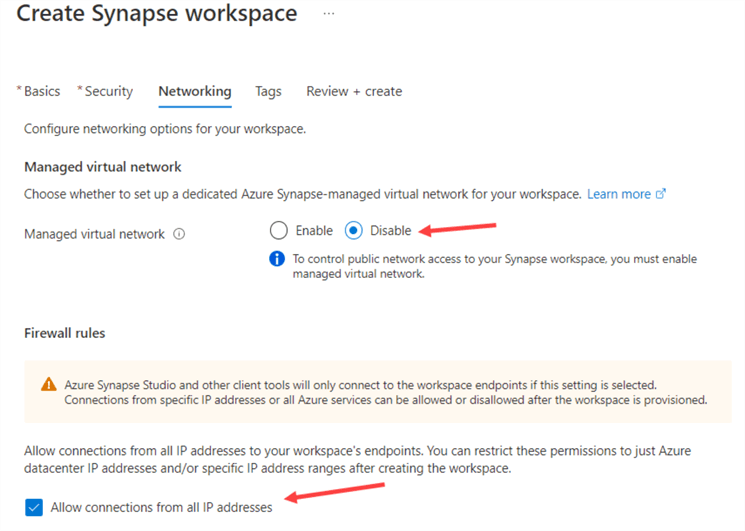Click the Firewall rules section heading
The width and height of the screenshot is (745, 531).
[65, 333]
